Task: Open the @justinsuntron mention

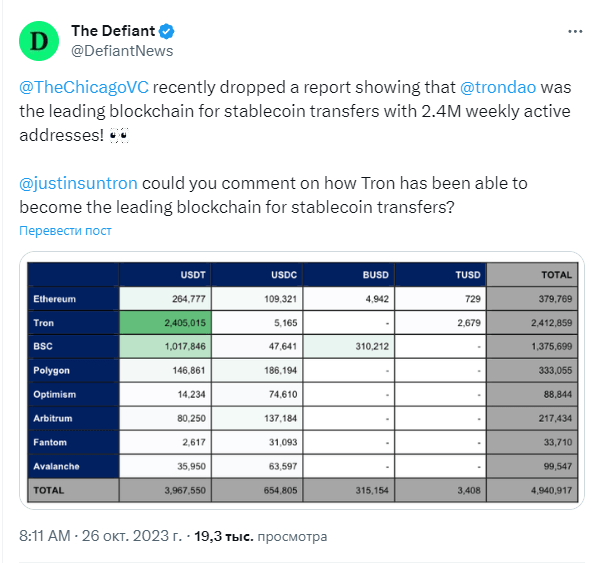Action: [78, 183]
